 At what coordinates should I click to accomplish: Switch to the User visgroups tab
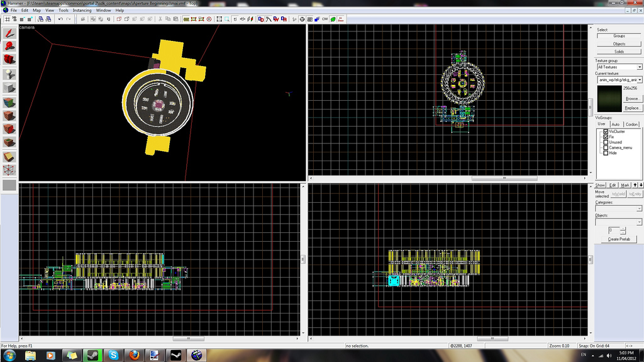601,124
